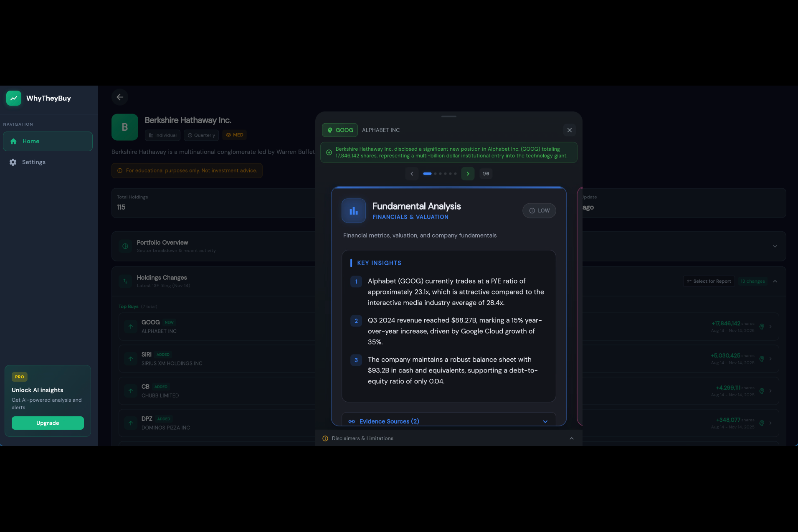Click the Top Buys heading
Screen dimensions: 798x532
(128, 307)
